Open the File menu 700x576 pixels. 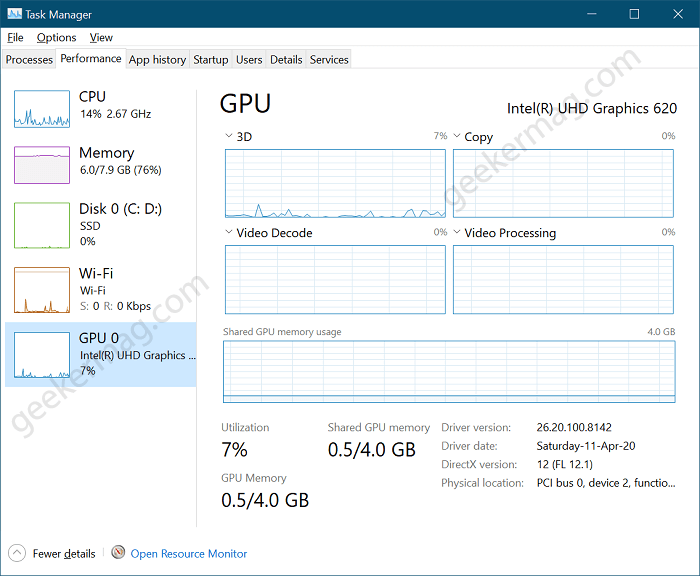[15, 38]
